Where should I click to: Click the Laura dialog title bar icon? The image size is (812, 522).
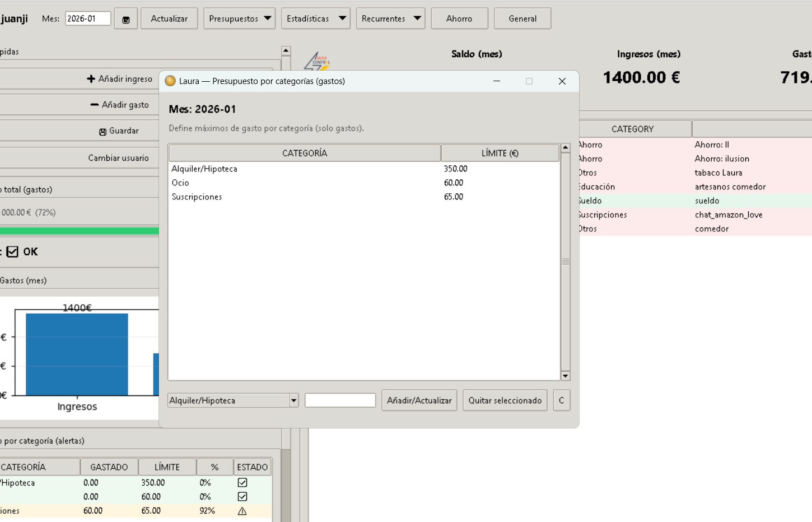[x=171, y=81]
